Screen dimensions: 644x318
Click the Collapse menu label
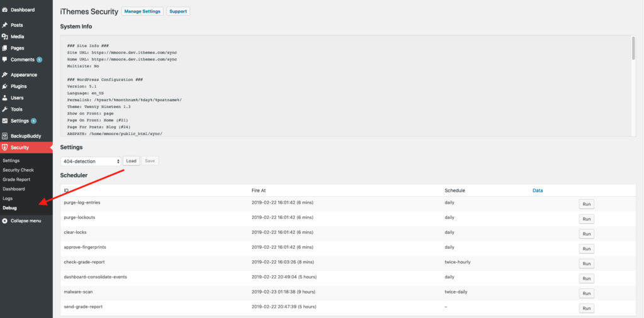click(26, 221)
